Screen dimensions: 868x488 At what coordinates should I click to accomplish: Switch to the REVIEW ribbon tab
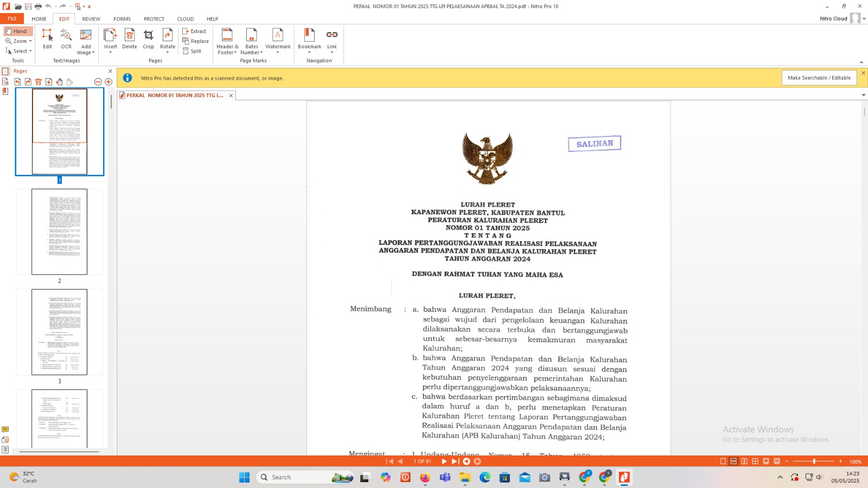click(x=91, y=19)
